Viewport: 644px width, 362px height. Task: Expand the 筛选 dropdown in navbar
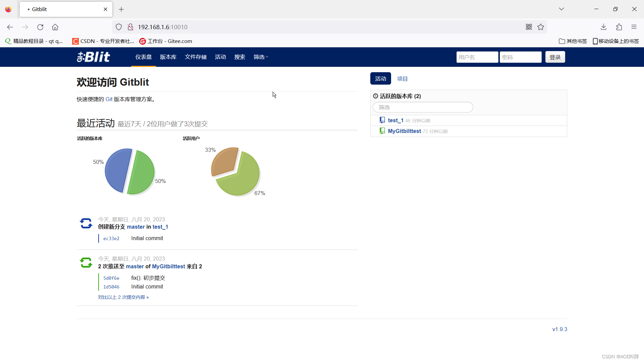[x=261, y=57]
